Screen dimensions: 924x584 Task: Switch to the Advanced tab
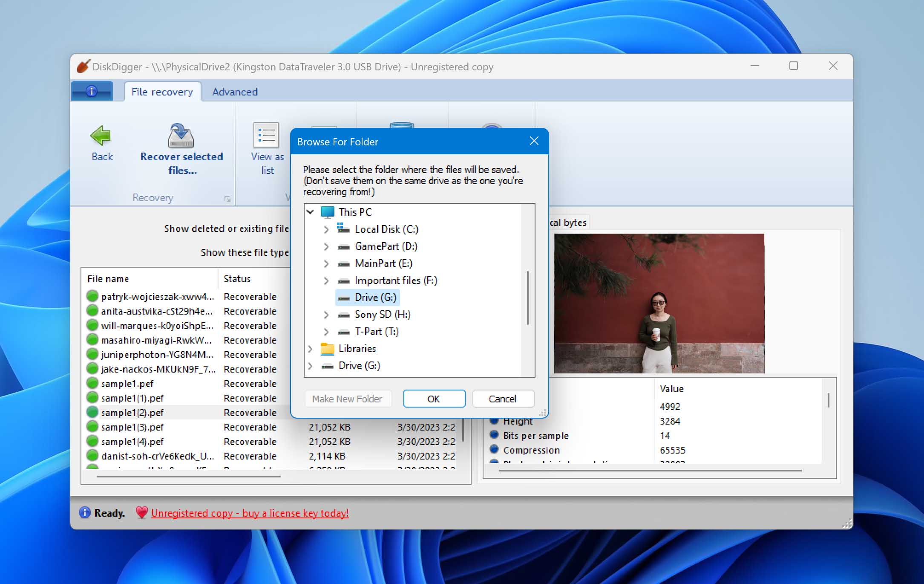pyautogui.click(x=235, y=92)
